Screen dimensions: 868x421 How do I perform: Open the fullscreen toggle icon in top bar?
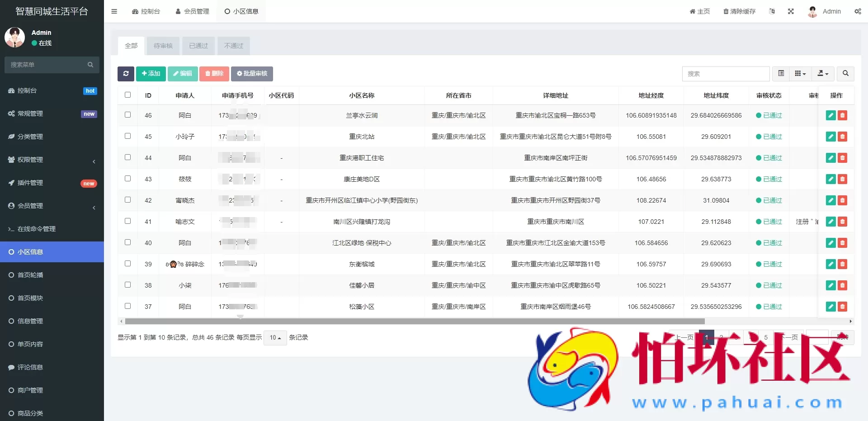(791, 11)
